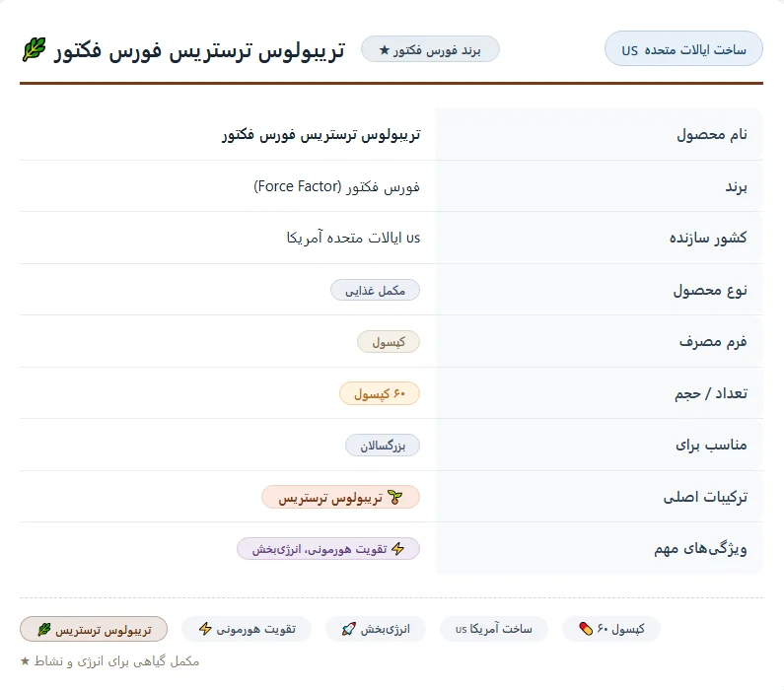Click the برند row label
The width and height of the screenshot is (784, 690).
736,186
